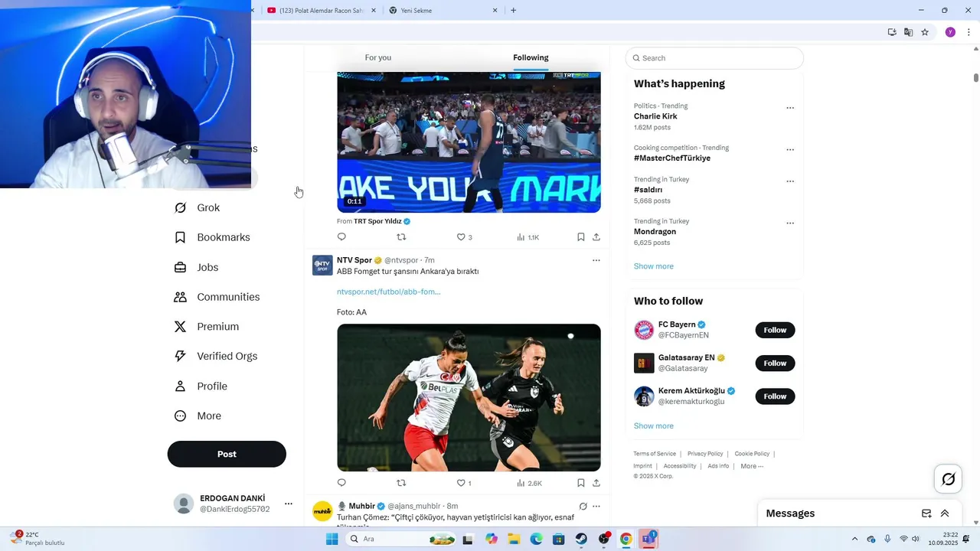The height and width of the screenshot is (551, 980).
Task: Click the Search input field
Action: point(714,58)
